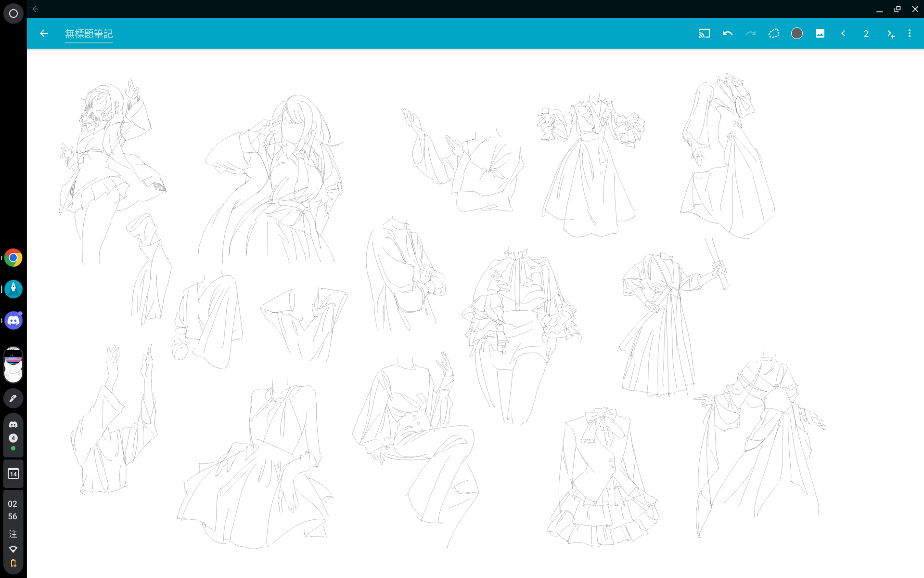924x578 pixels.
Task: Restore down the note window
Action: [x=898, y=9]
